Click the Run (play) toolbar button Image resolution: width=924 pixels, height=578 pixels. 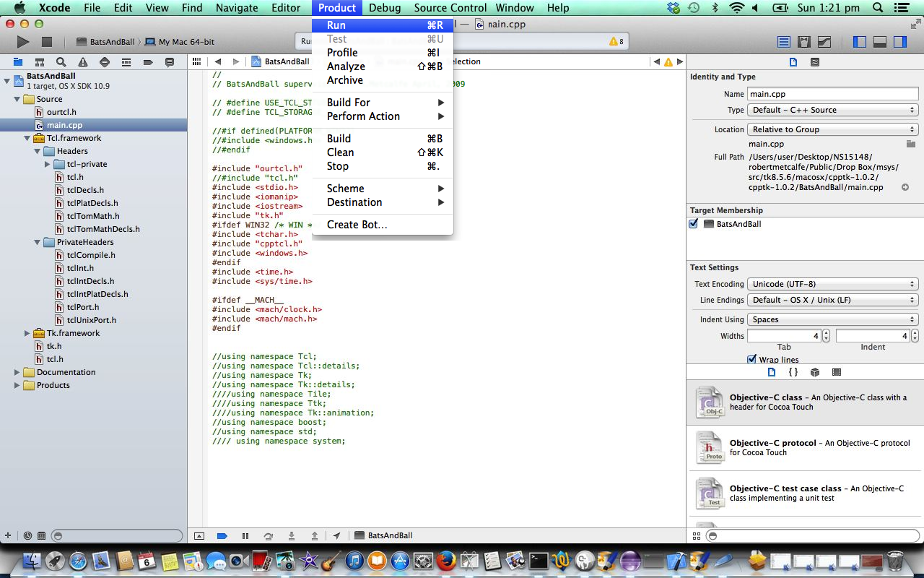23,42
